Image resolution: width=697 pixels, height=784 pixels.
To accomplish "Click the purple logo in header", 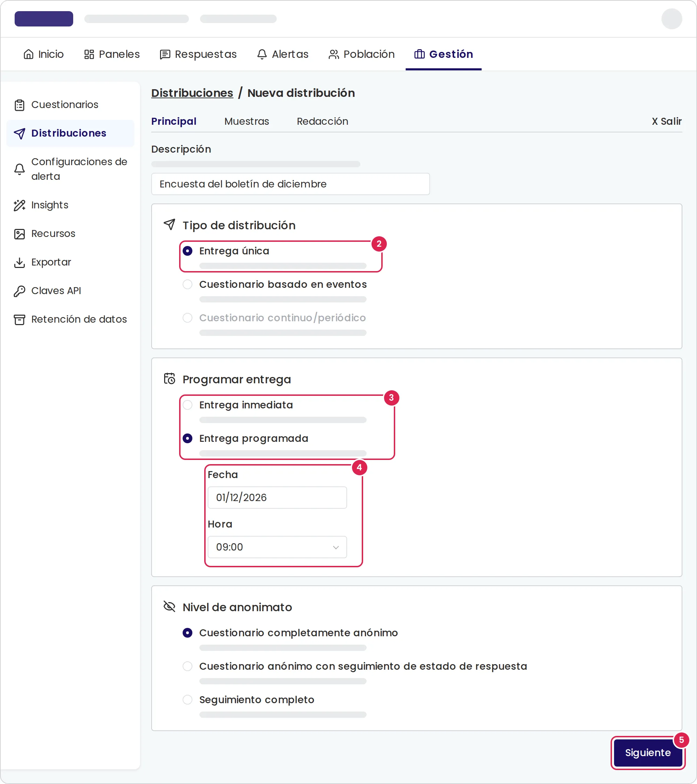I will pyautogui.click(x=44, y=19).
